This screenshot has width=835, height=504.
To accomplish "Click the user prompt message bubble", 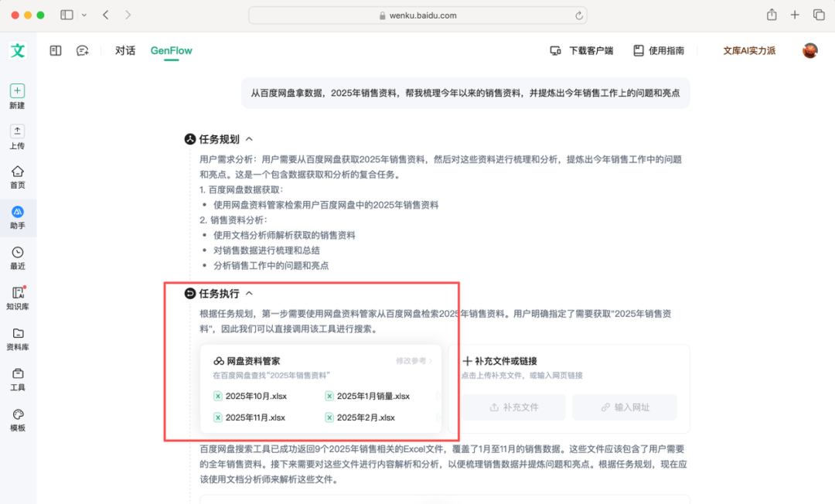I will pyautogui.click(x=465, y=93).
